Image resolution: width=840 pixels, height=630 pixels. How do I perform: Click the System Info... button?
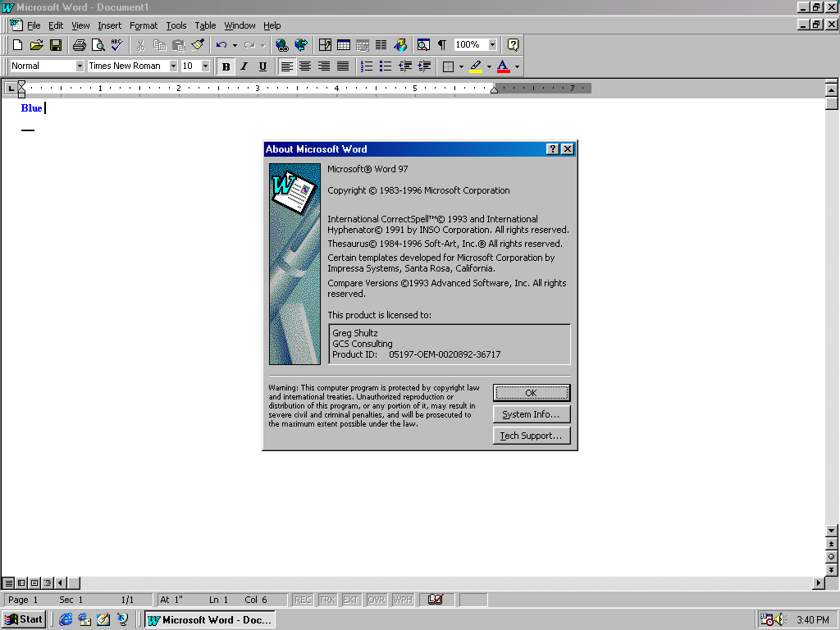[531, 414]
